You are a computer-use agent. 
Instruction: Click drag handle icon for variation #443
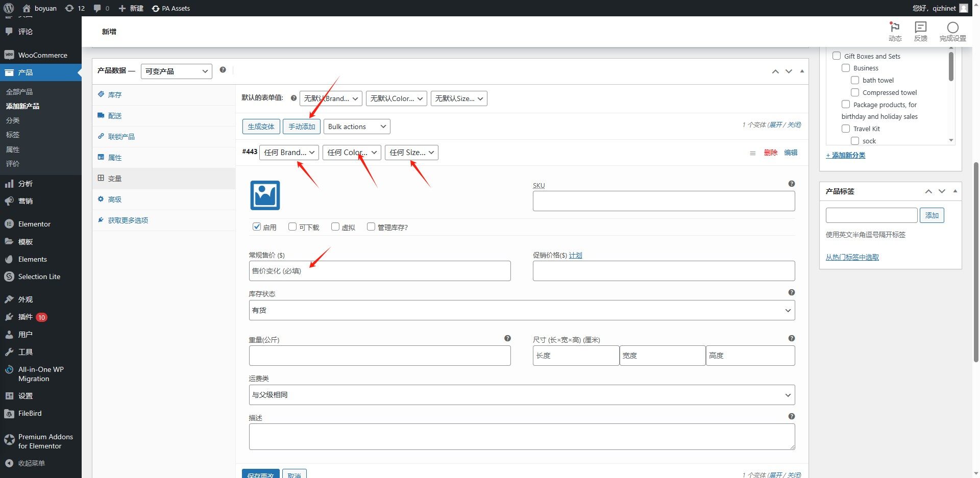752,153
